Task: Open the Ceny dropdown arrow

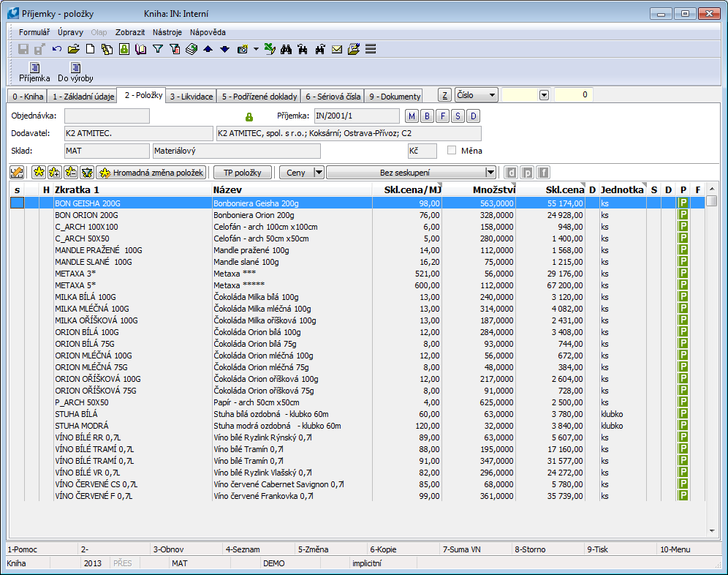Action: pyautogui.click(x=318, y=173)
